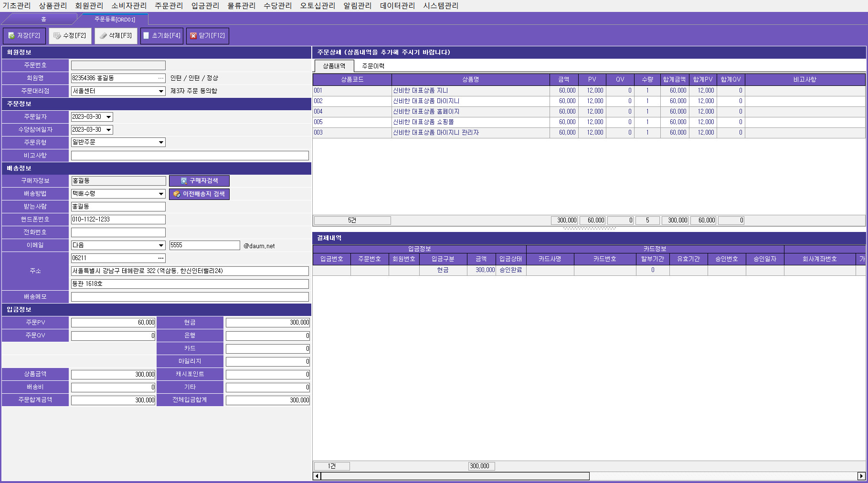
Task: Click the 승인완료 status cell
Action: (511, 270)
